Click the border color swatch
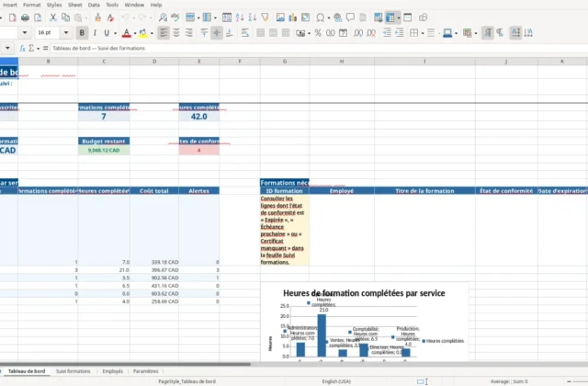The width and height of the screenshot is (588, 386). pyautogui.click(x=447, y=33)
